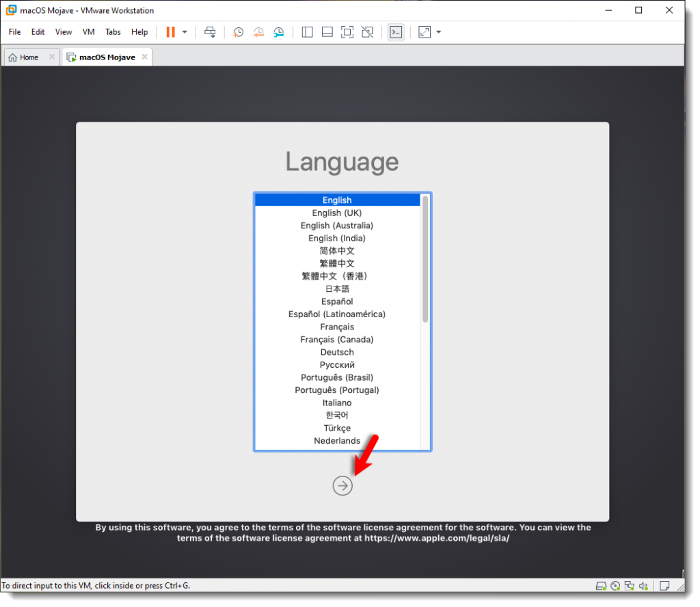Click the pause virtual machine button
Image resolution: width=700 pixels, height=607 pixels.
pos(170,32)
